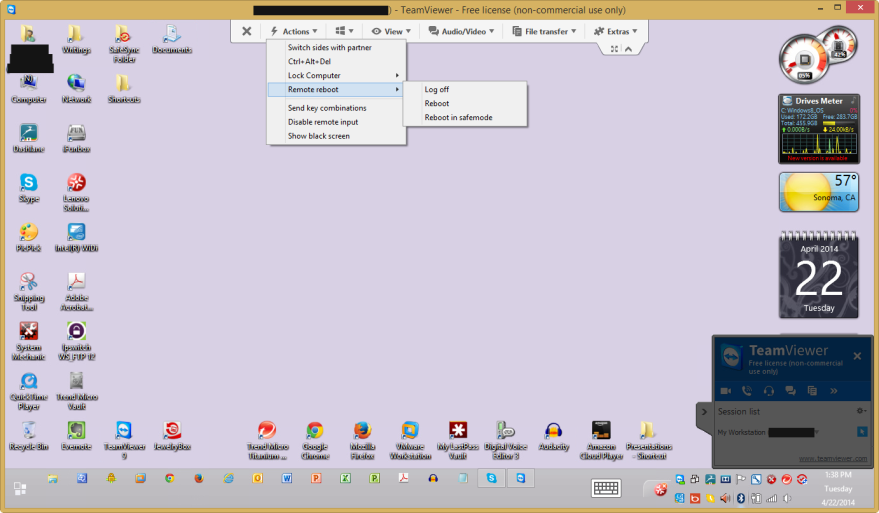This screenshot has height=513, width=879.
Task: Click on-screen keyboard icon in taskbar
Action: click(x=607, y=487)
